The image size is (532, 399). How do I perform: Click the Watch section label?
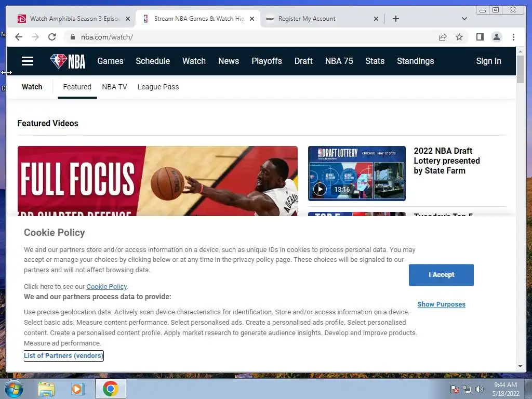(x=32, y=87)
